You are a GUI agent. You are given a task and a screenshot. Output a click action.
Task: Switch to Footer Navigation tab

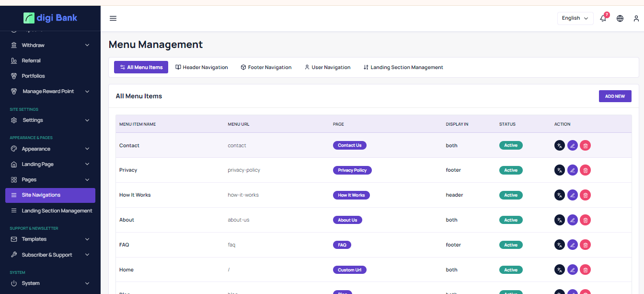(x=266, y=67)
